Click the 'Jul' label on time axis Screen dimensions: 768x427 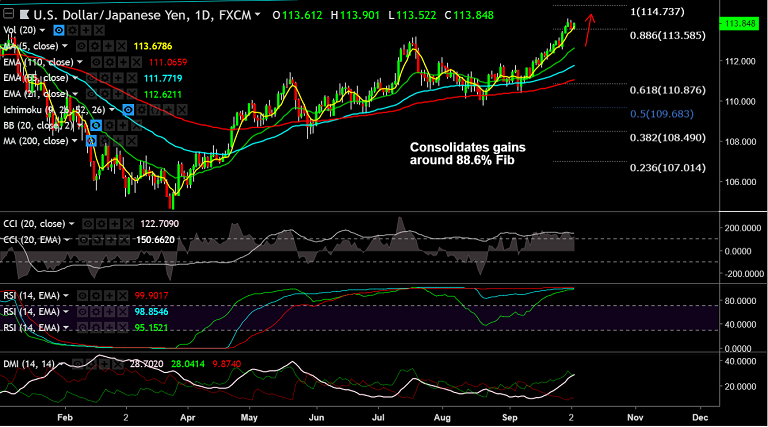(378, 418)
